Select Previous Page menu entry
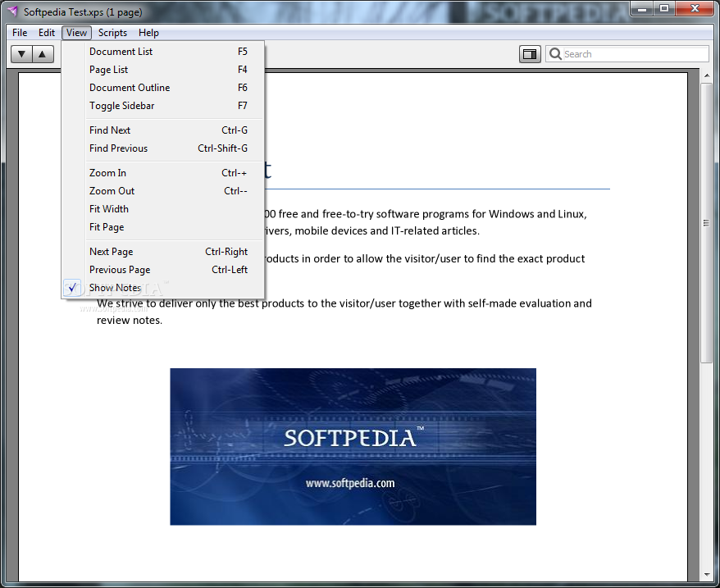This screenshot has height=588, width=720. (163, 270)
